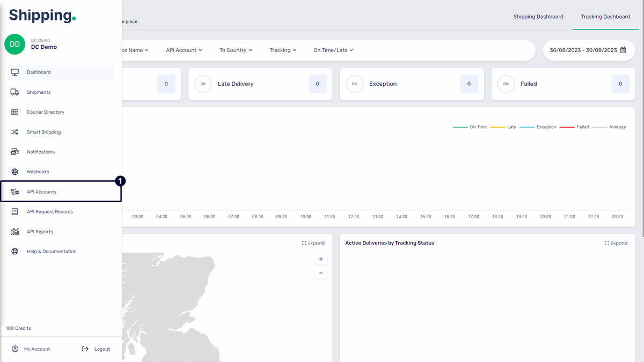The width and height of the screenshot is (644, 362).
Task: Select API Accounts in the sidebar menu
Action: point(41,192)
